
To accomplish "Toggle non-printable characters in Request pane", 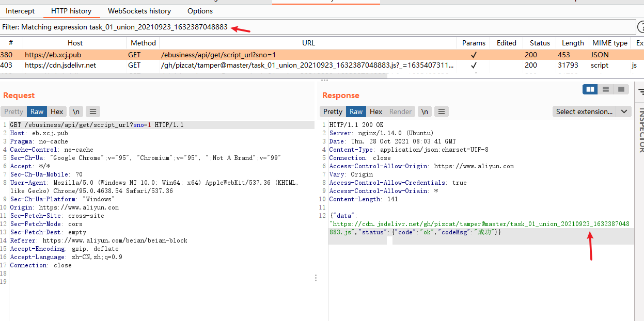I will [76, 111].
